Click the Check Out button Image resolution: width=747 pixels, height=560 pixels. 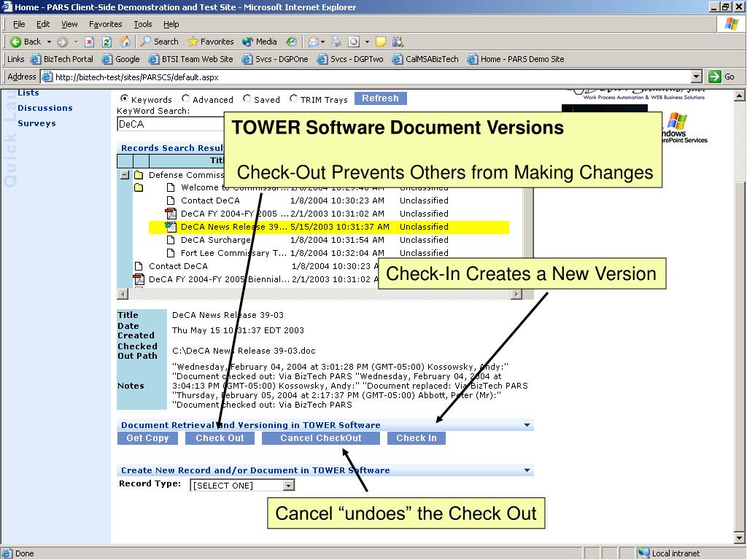click(x=220, y=438)
